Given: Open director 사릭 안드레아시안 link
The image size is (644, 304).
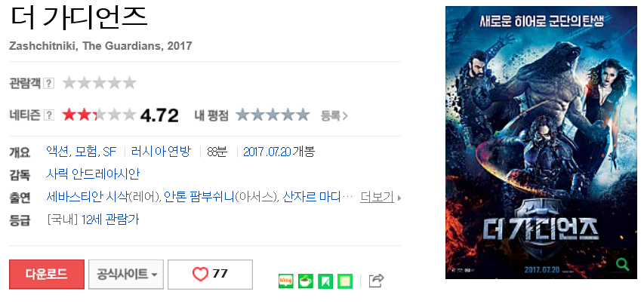Looking at the screenshot, I should point(93,174).
